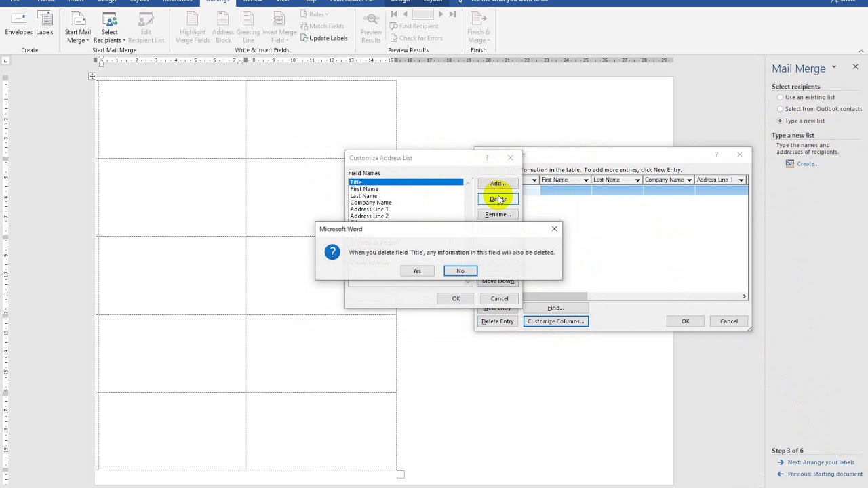Click the Greeting Line icon

pos(248,28)
